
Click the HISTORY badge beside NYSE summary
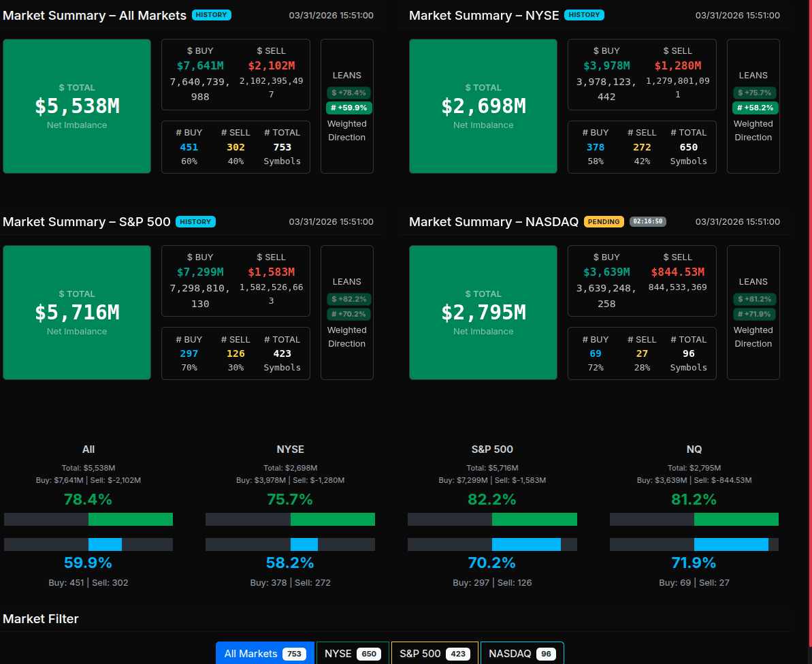[x=584, y=15]
